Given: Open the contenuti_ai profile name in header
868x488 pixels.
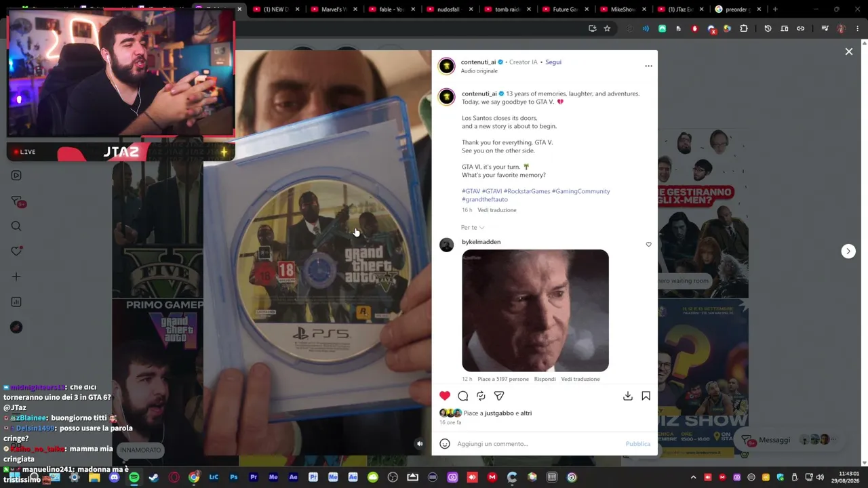Looking at the screenshot, I should coord(479,62).
